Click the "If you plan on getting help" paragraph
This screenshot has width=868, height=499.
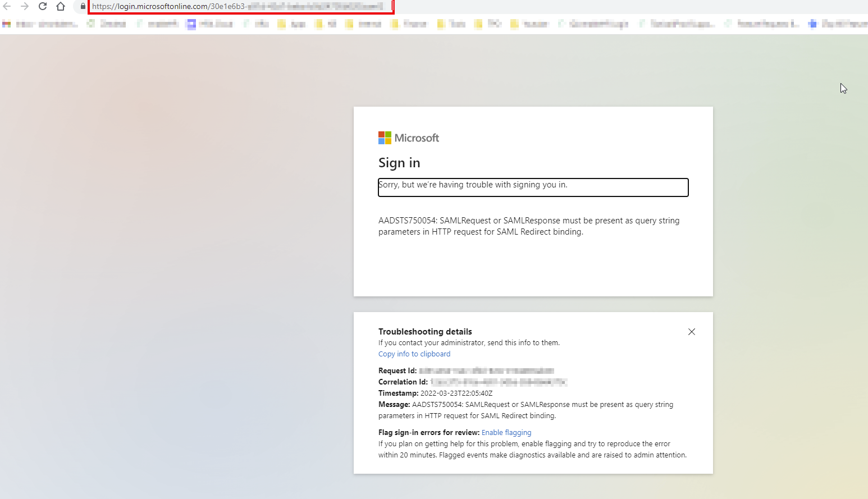pos(532,450)
